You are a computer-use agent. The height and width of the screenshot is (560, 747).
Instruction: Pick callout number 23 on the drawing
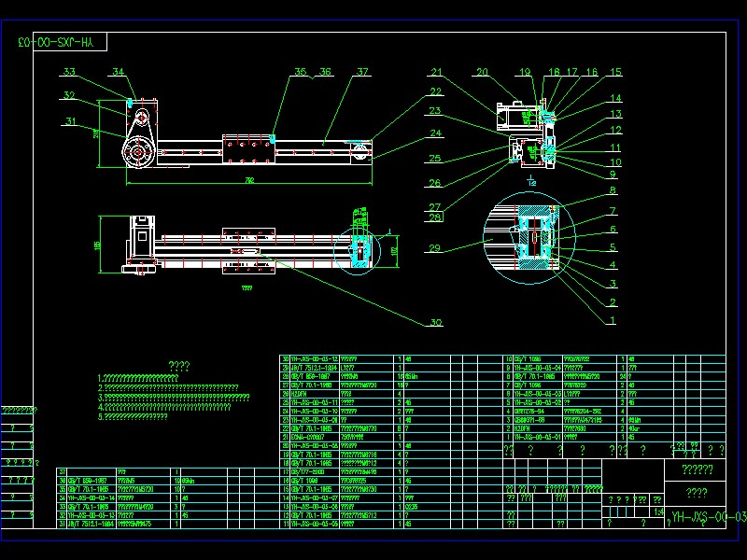(434, 110)
